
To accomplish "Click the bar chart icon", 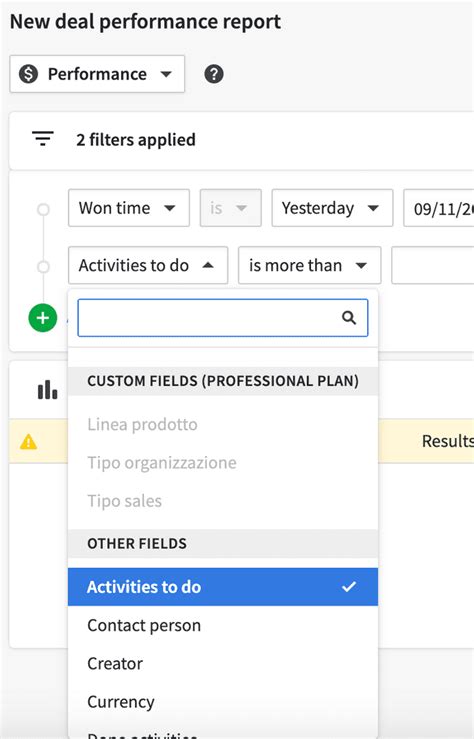I will pos(47,390).
